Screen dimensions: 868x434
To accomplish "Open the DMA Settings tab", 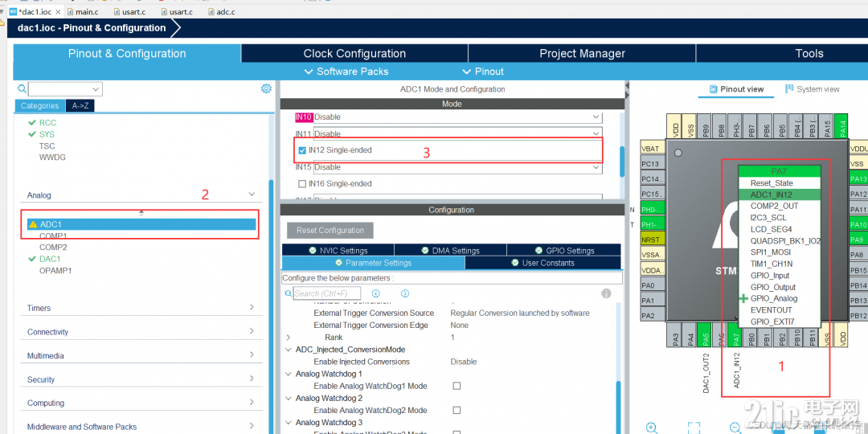I will point(450,250).
